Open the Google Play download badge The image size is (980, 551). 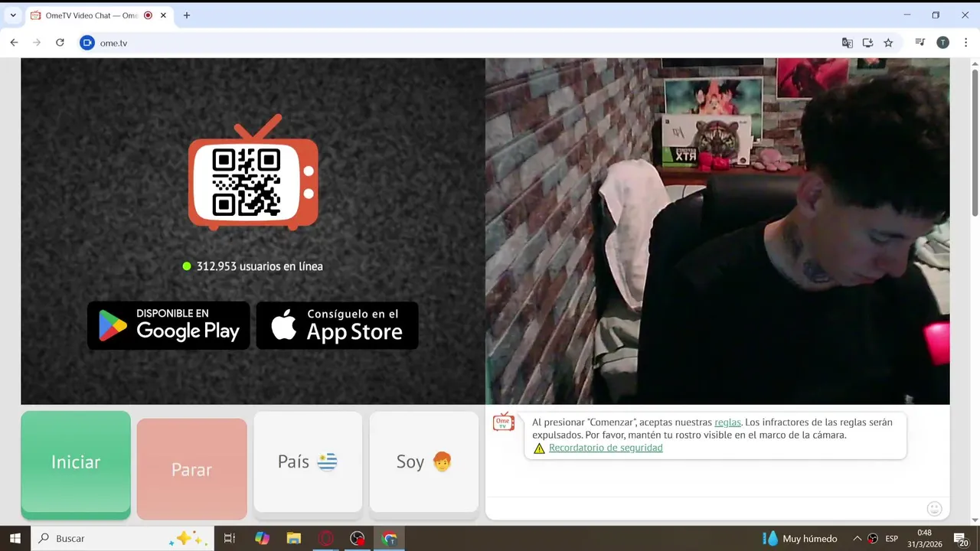tap(168, 325)
